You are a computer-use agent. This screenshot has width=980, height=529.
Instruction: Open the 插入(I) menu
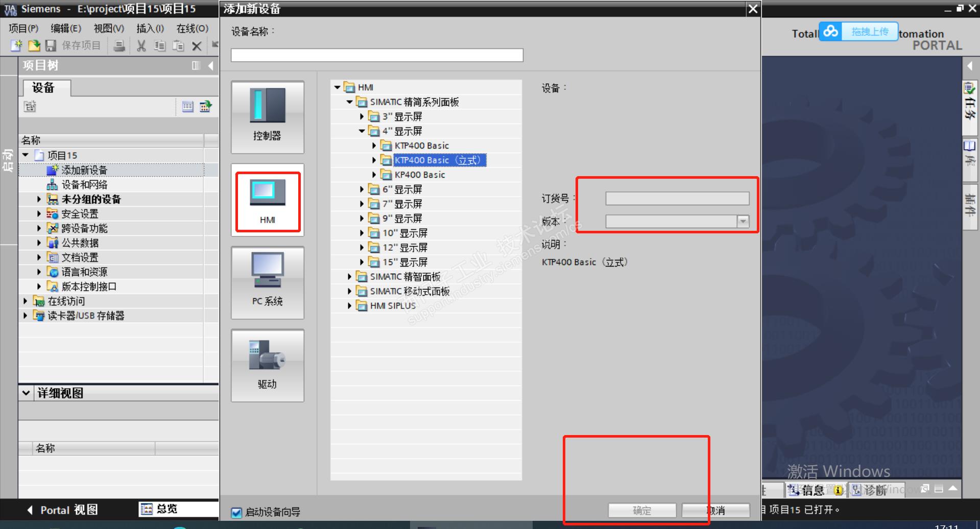150,29
